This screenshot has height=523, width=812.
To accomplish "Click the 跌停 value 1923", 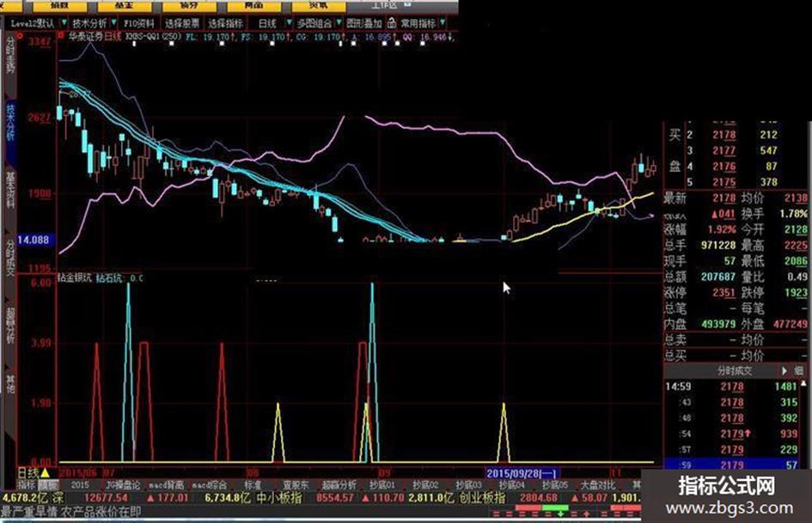I will pos(796,293).
